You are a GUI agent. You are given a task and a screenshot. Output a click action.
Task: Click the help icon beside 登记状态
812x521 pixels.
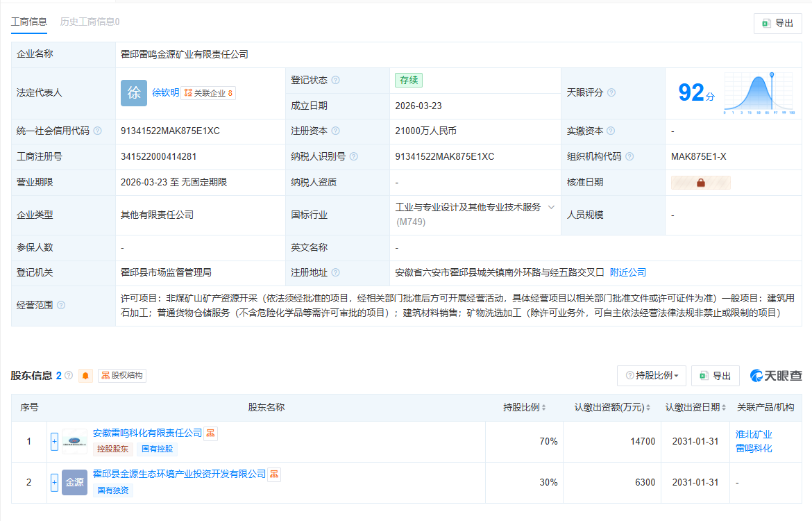pos(336,80)
